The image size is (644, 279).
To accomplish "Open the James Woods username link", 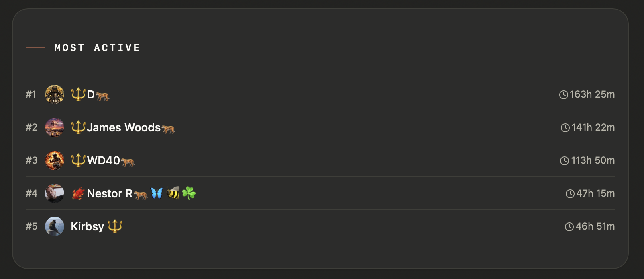I will 124,128.
